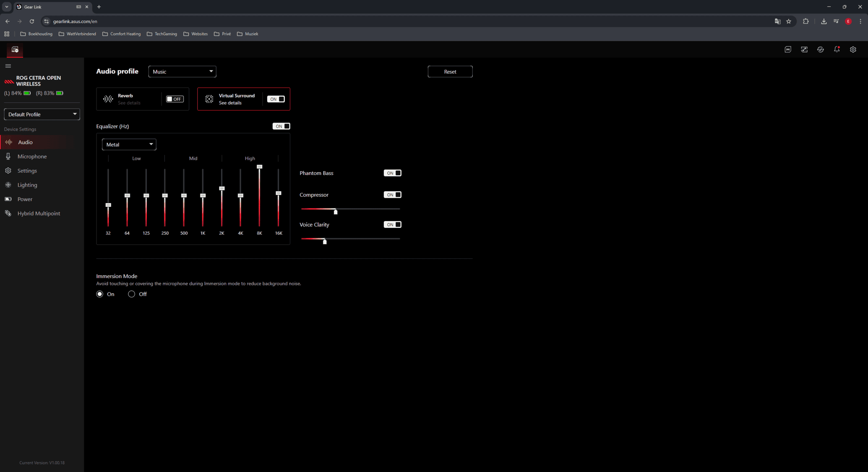Turn off Phantom Bass switch
Screen dimensions: 868x472
[x=392, y=173]
